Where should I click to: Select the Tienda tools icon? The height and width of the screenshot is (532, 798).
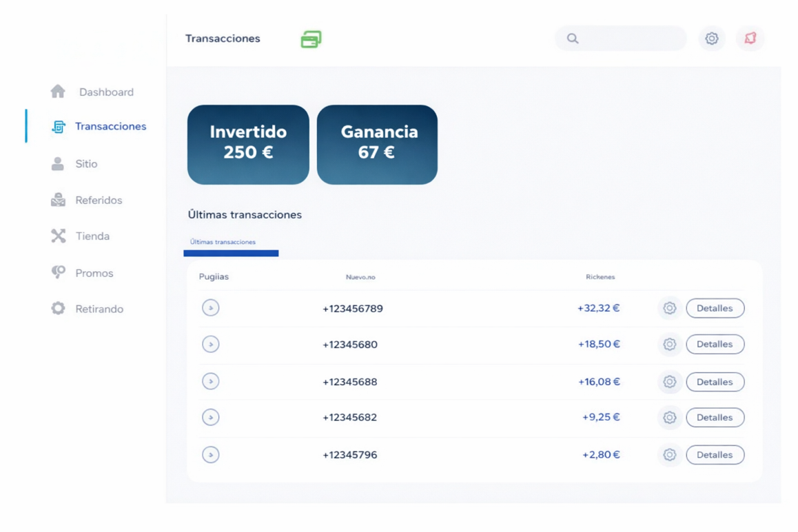pyautogui.click(x=58, y=236)
